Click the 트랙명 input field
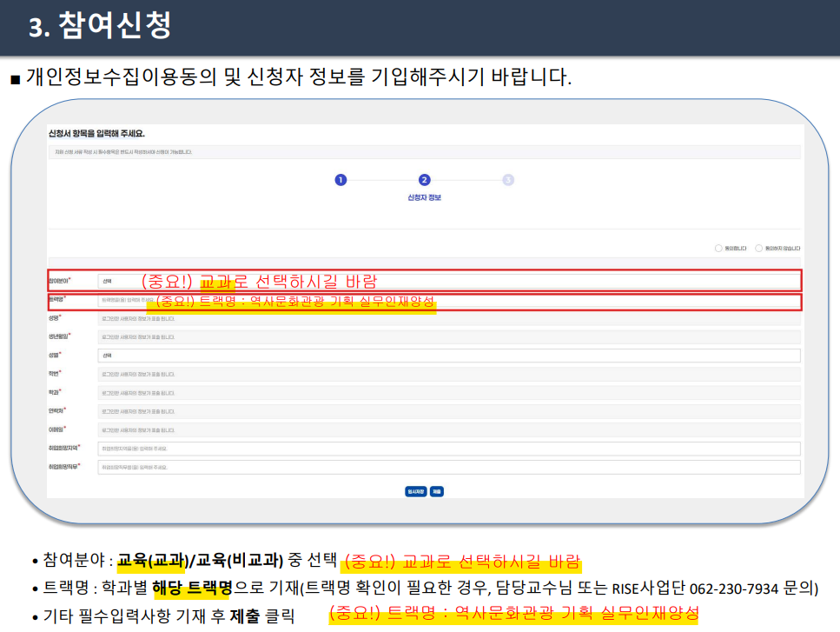 tap(449, 300)
